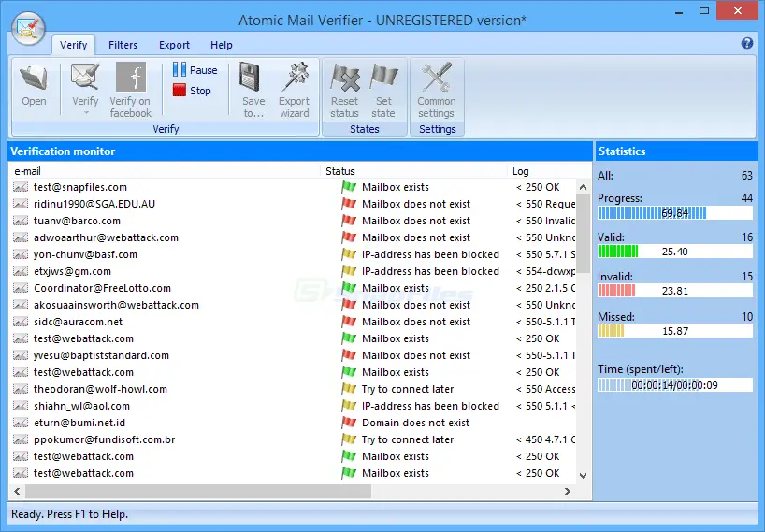Click the 450 4.7.1 log entry
The height and width of the screenshot is (532, 765).
click(545, 439)
